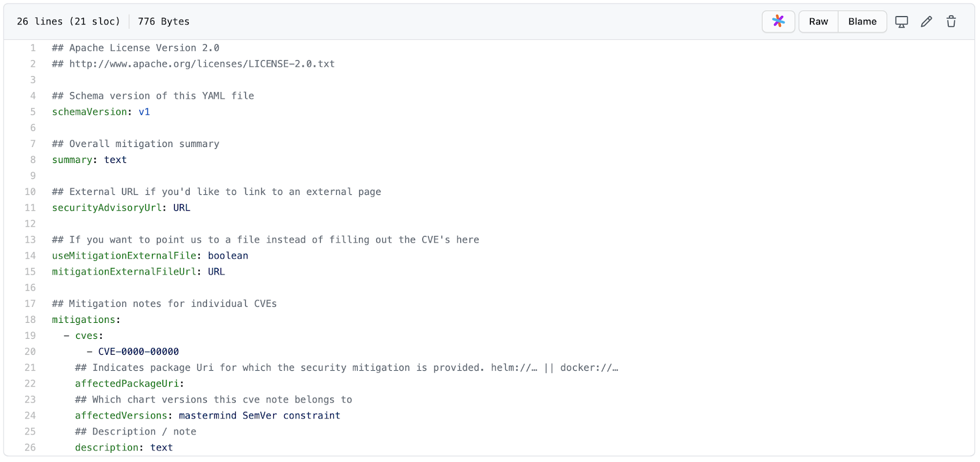The height and width of the screenshot is (462, 980).
Task: Click the CVE-0000-00000 entry
Action: click(x=138, y=351)
